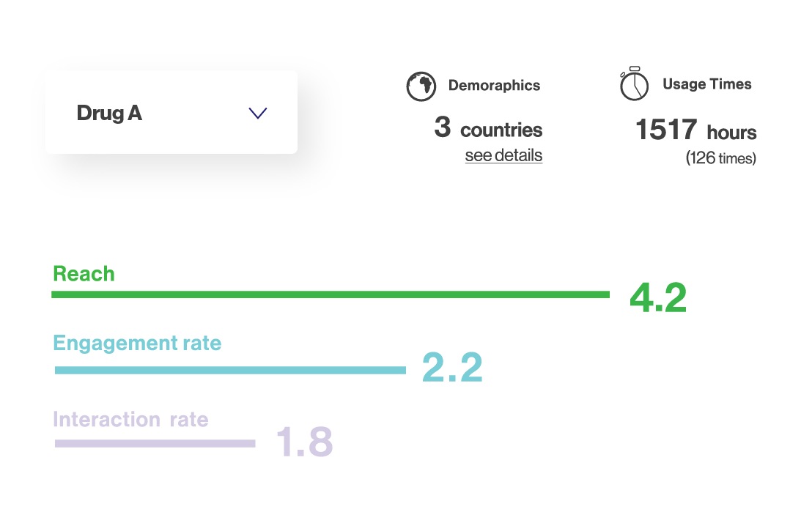
Task: Open the Drug A selector box
Action: point(171,112)
